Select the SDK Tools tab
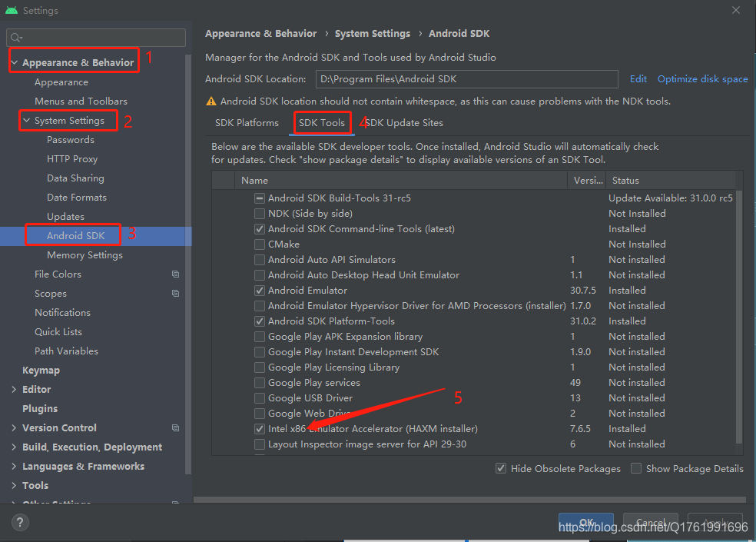The width and height of the screenshot is (756, 542). [322, 123]
